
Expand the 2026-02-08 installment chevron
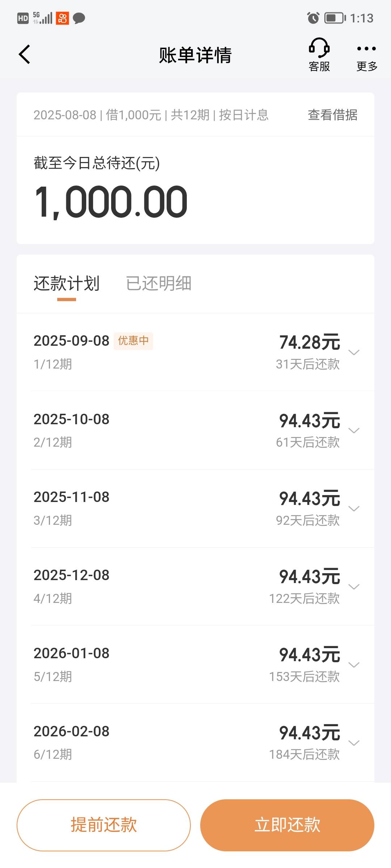coord(354,743)
